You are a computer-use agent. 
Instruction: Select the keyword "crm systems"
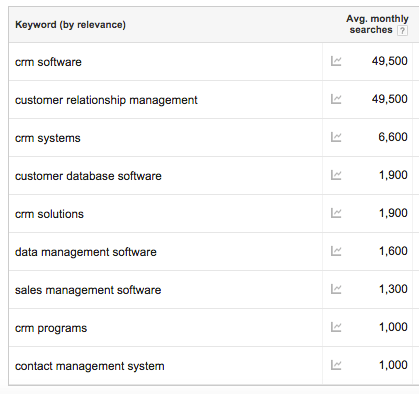(x=48, y=138)
